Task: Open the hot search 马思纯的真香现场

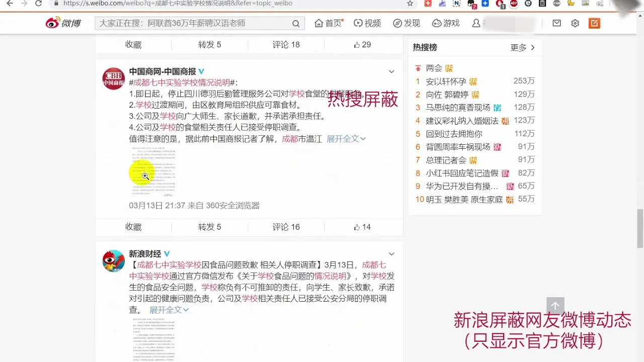Action: pyautogui.click(x=458, y=108)
